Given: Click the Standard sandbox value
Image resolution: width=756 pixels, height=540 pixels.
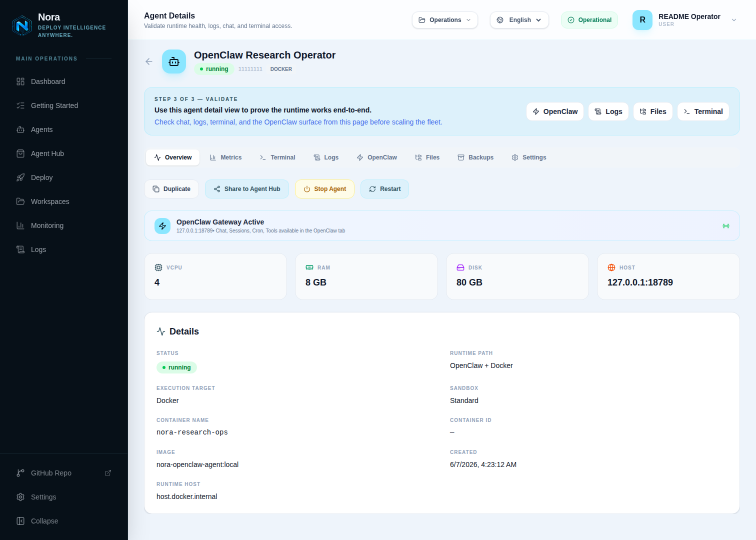Looking at the screenshot, I should pos(464,400).
